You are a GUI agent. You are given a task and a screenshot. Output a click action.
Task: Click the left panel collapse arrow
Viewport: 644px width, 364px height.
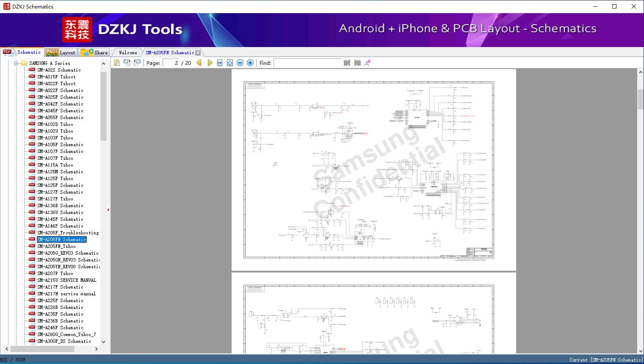coord(108,210)
